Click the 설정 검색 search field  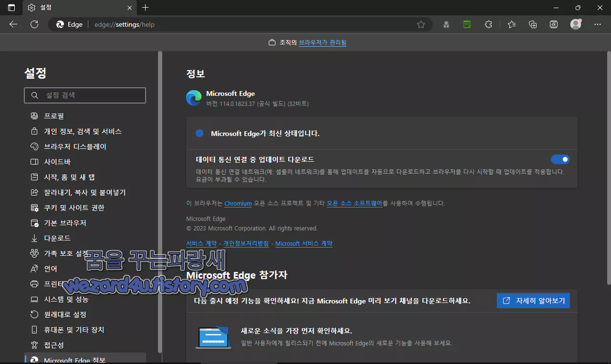(x=85, y=95)
